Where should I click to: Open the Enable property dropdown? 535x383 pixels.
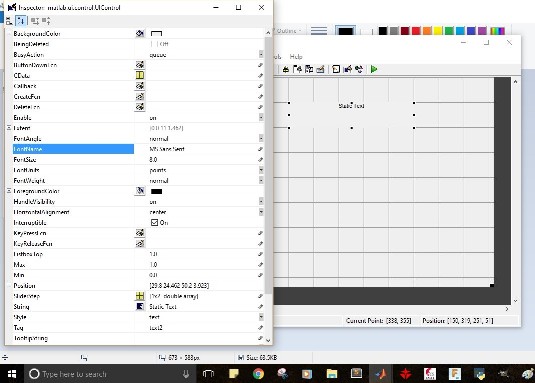(x=261, y=117)
